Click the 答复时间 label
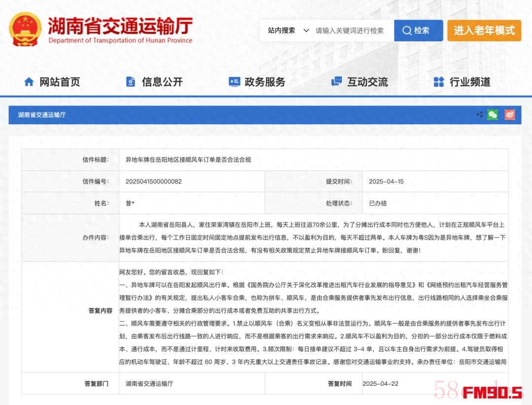 [x=339, y=384]
